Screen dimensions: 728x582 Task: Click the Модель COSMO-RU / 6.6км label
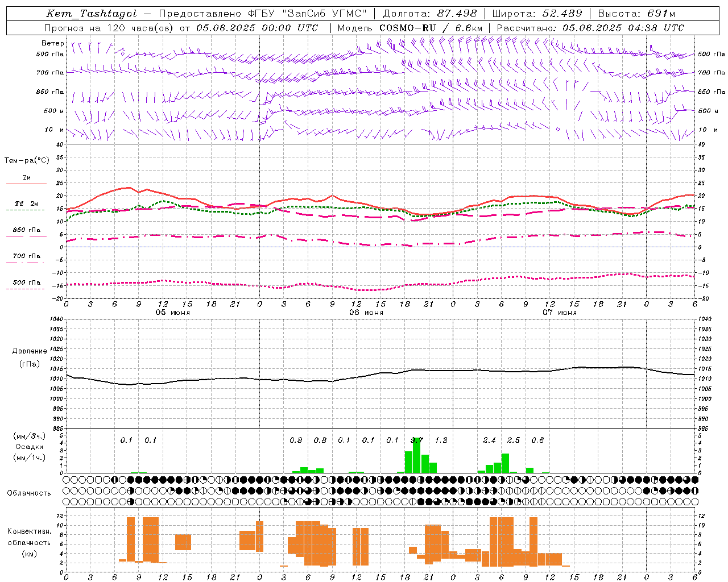[410, 28]
